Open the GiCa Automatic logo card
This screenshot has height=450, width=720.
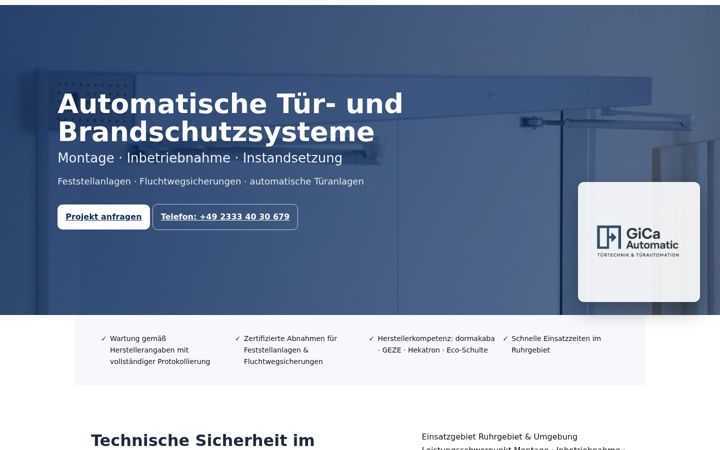[x=639, y=242]
